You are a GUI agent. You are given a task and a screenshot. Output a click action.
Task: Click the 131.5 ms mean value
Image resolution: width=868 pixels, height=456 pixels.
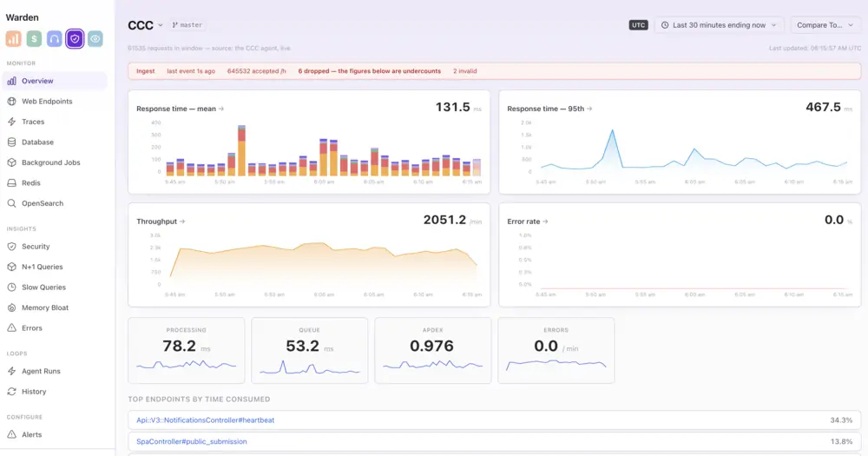point(457,107)
